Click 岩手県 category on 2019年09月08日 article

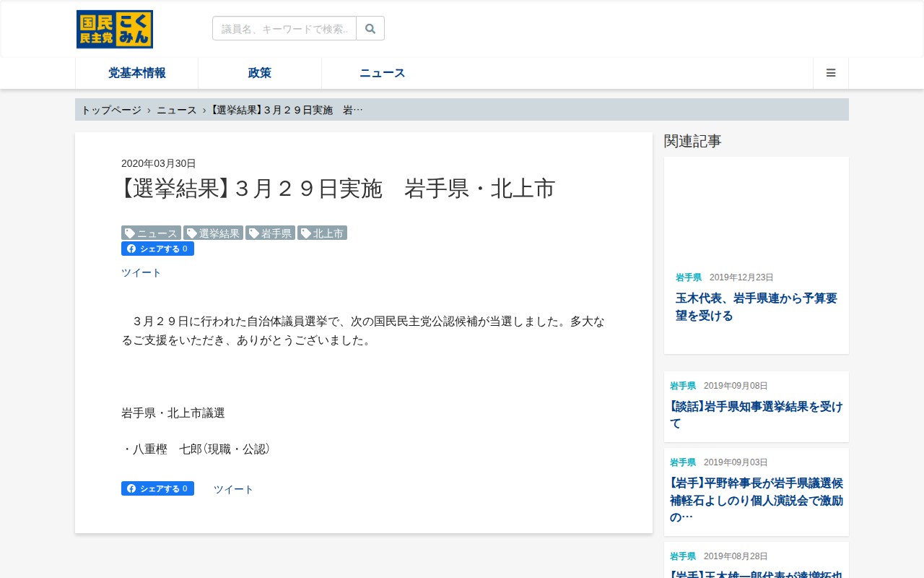click(x=683, y=386)
